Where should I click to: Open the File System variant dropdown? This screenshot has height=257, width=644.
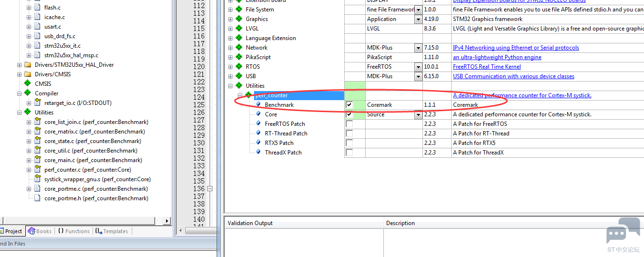click(x=418, y=10)
